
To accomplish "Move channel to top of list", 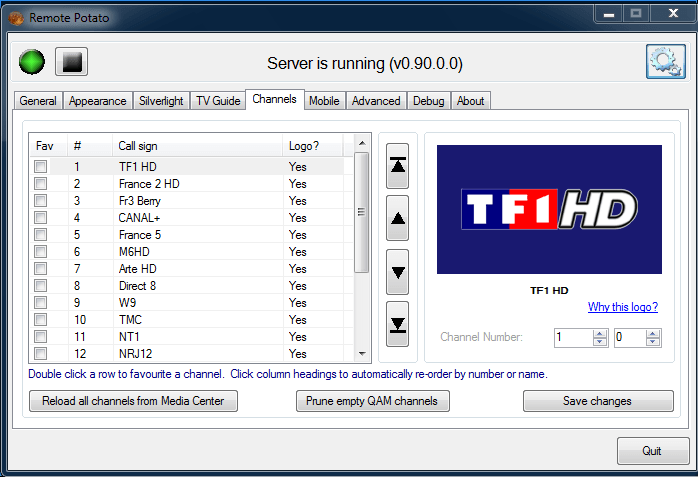I will (398, 166).
